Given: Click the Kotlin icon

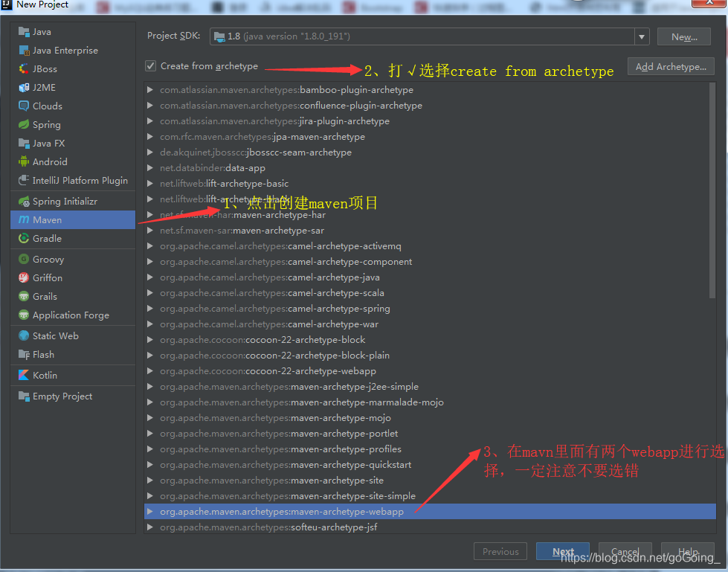Looking at the screenshot, I should (x=24, y=375).
